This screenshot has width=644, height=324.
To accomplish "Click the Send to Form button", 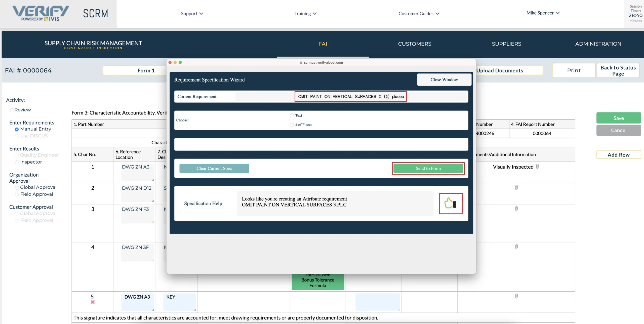I will (428, 168).
